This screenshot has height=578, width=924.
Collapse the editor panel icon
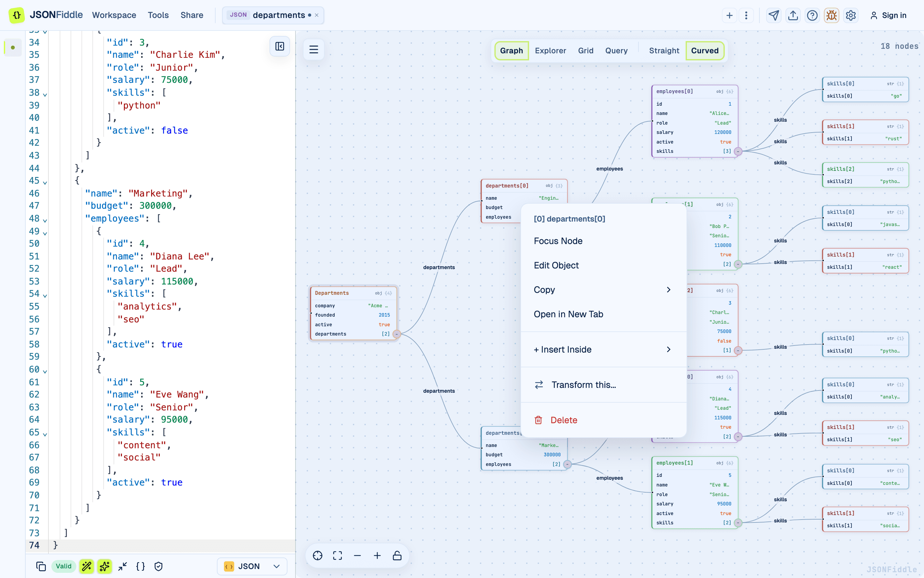[279, 46]
